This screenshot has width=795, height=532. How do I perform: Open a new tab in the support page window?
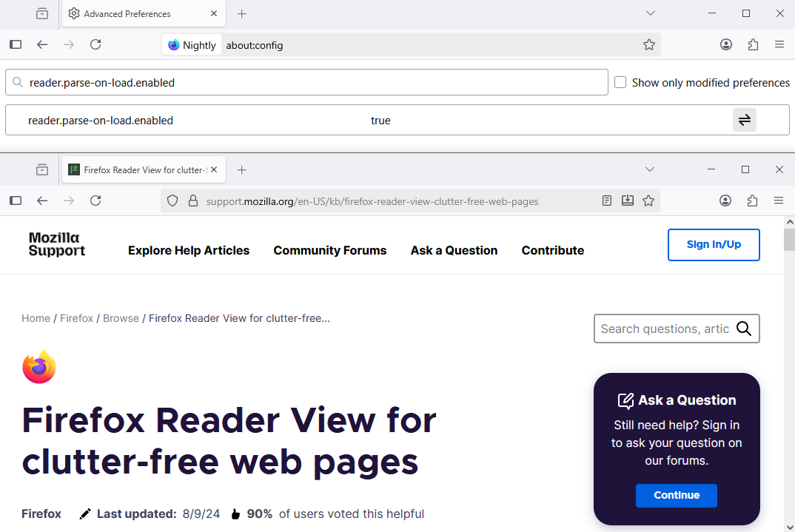click(242, 169)
